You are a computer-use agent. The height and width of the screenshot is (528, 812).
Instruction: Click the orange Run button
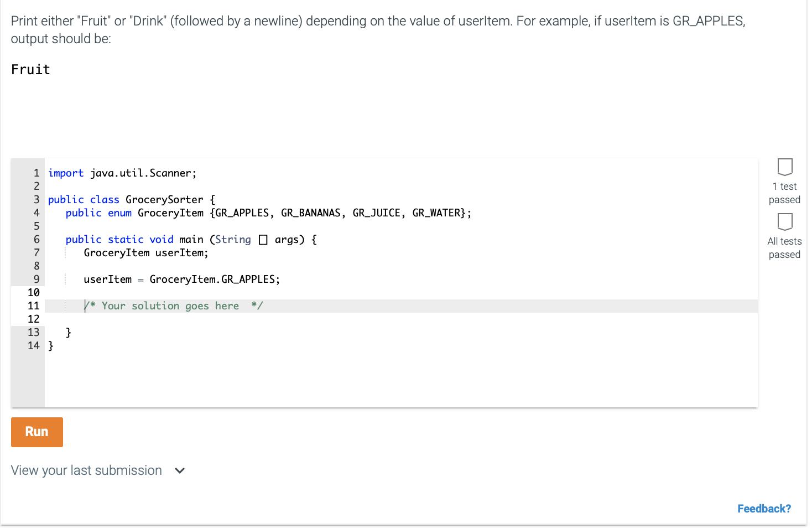coord(37,432)
